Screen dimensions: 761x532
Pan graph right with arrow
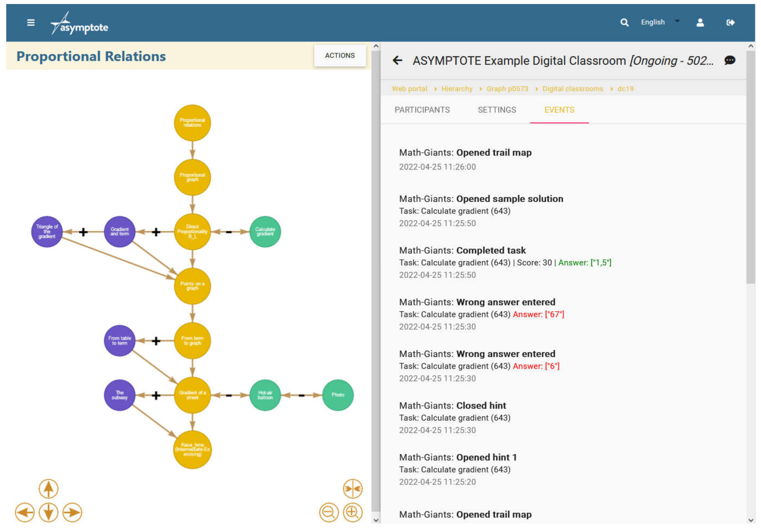72,512
